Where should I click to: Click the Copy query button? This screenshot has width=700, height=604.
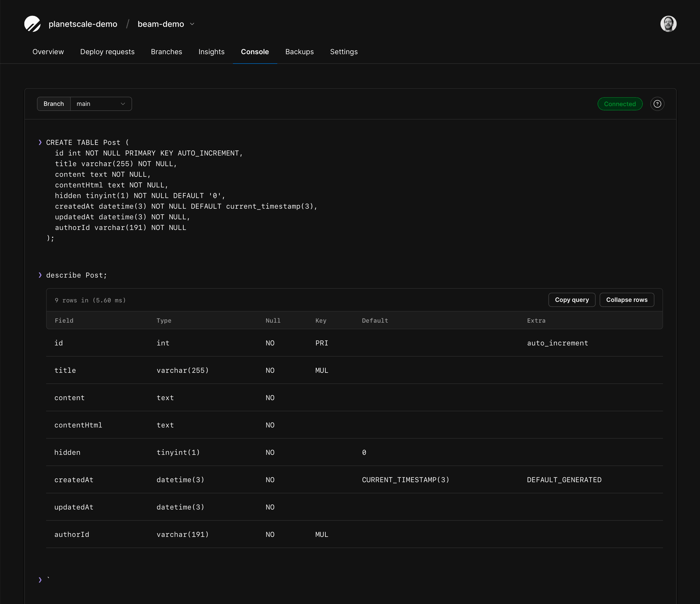[x=572, y=299]
